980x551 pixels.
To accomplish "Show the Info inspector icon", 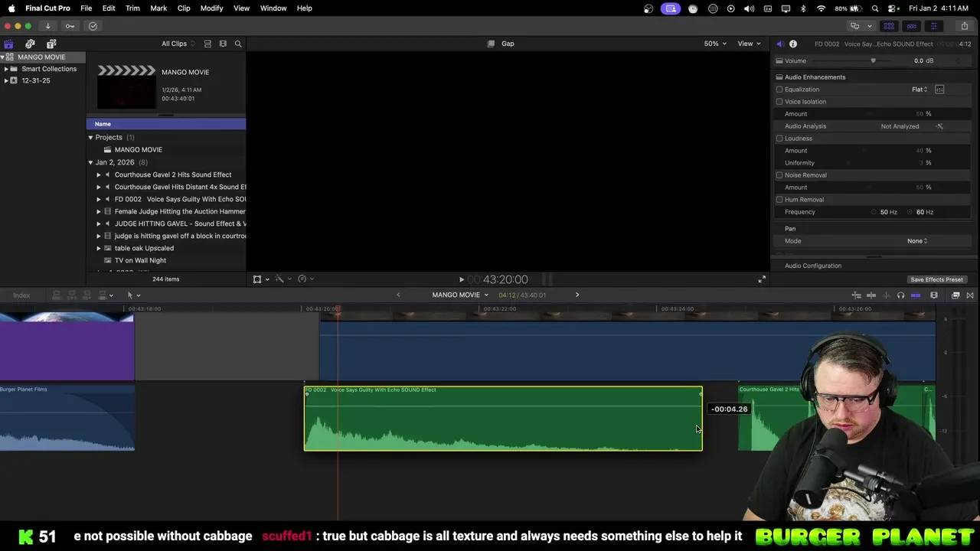I will point(793,44).
